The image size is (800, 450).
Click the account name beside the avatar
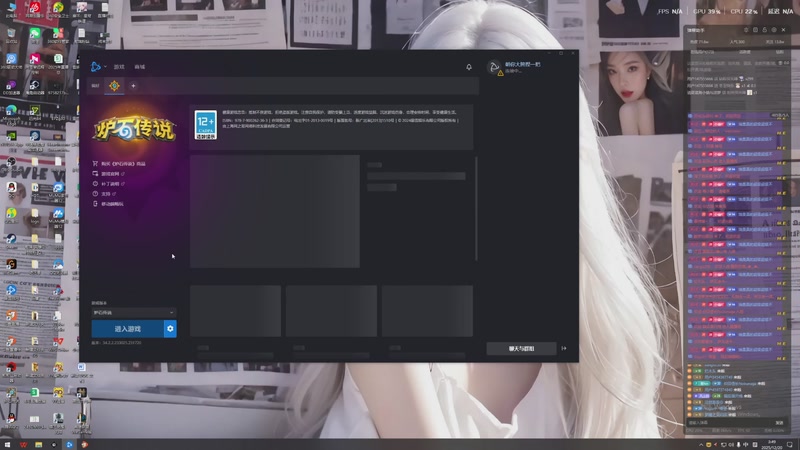[x=522, y=64]
